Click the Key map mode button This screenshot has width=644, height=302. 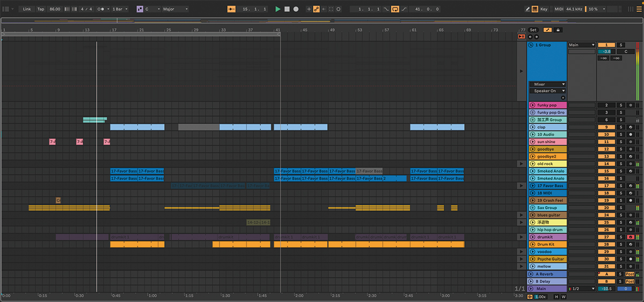pos(544,9)
